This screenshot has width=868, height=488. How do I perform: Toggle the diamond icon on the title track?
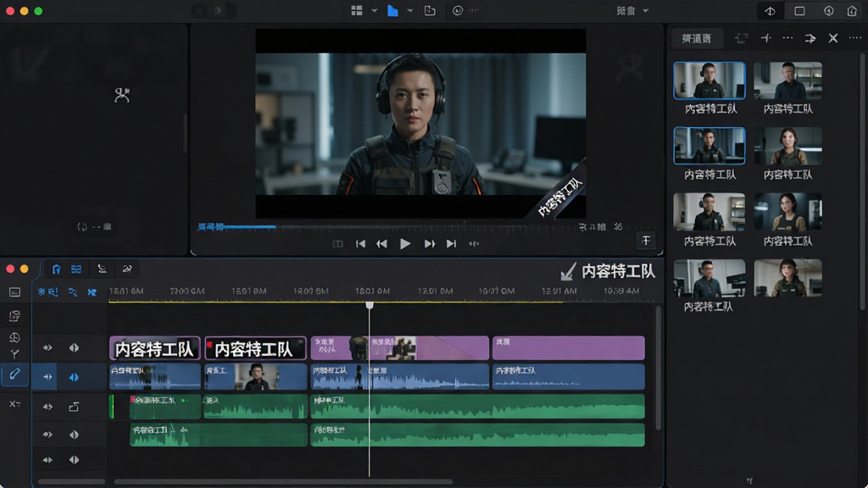[x=75, y=348]
